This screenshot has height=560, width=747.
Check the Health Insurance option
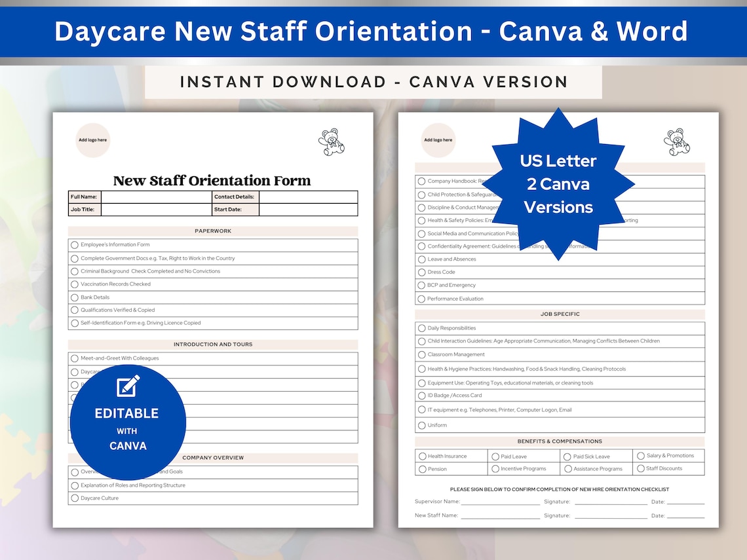(x=421, y=456)
